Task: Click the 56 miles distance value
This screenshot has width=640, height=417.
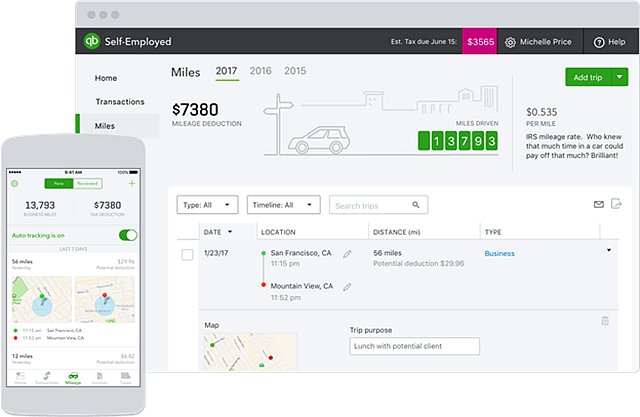Action: point(387,253)
